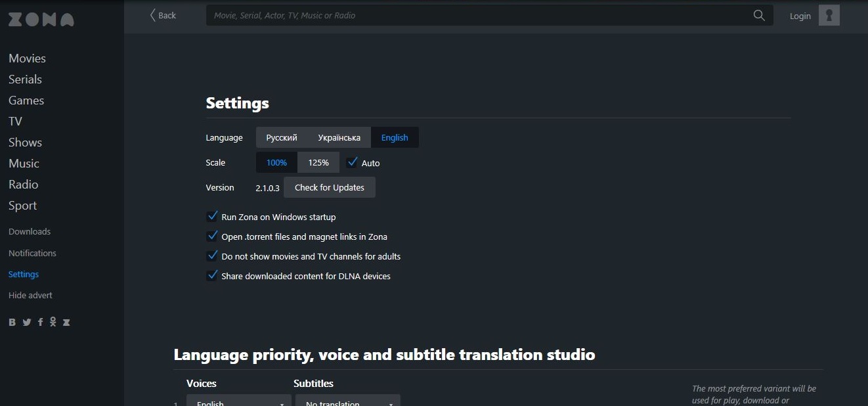The height and width of the screenshot is (406, 868).
Task: Switch language to Русский
Action: (282, 137)
